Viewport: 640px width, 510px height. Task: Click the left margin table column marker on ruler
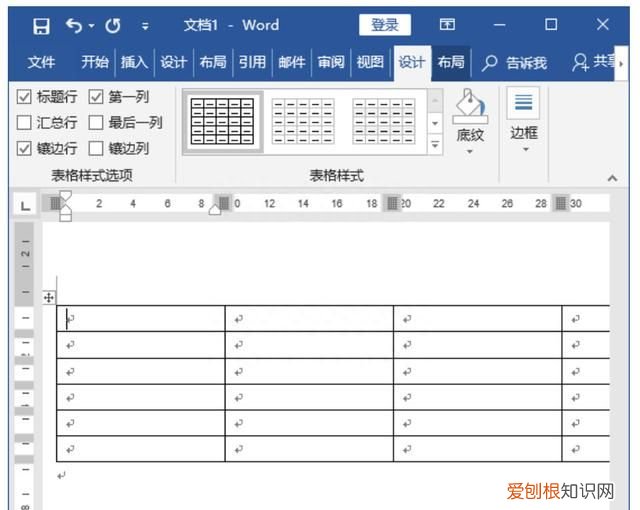pos(55,203)
